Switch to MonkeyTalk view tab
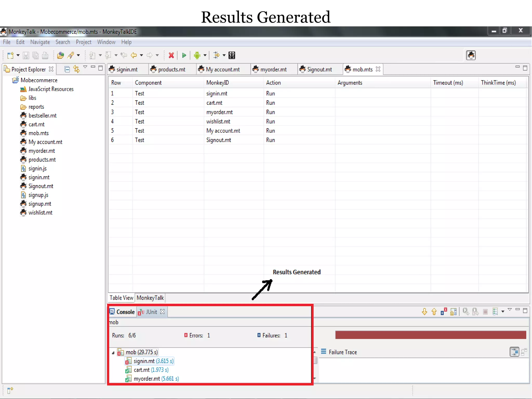The width and height of the screenshot is (532, 399). 150,298
